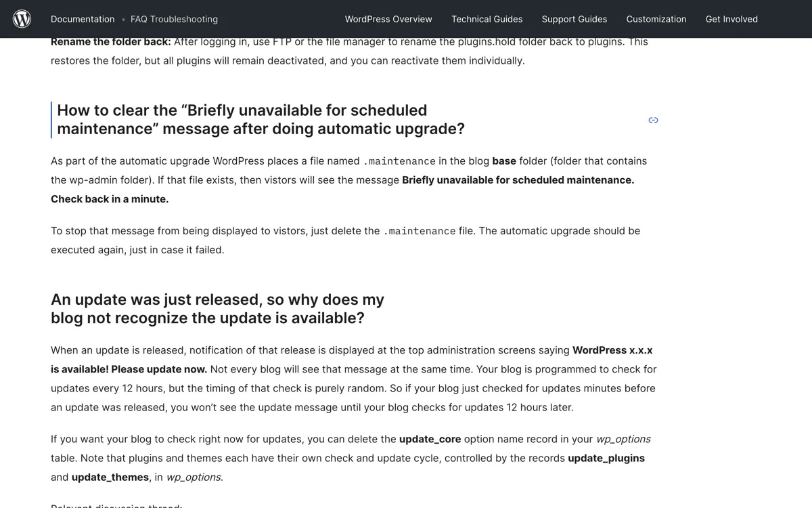Click the "update_themes" bold record name

point(110,477)
